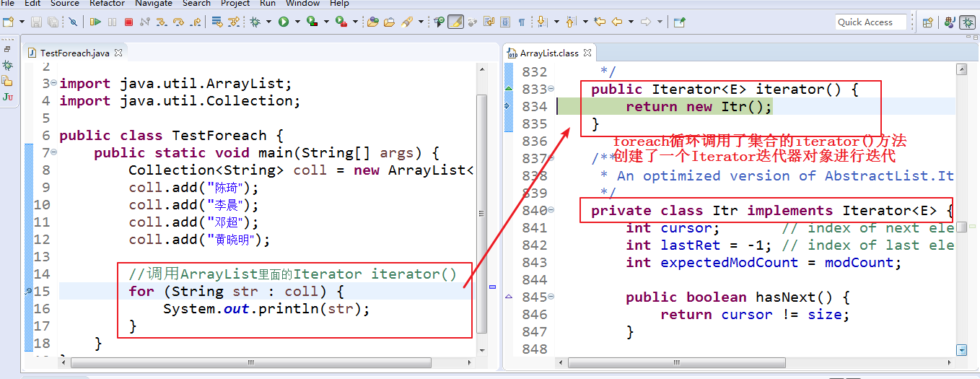This screenshot has width=980, height=379.
Task: Toggle breakpoint marker on line 15
Action: pos(28,292)
